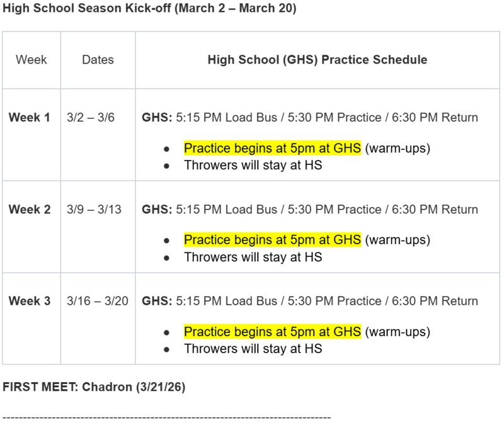Click Week 1's highlighted practice begins text

tap(272, 149)
